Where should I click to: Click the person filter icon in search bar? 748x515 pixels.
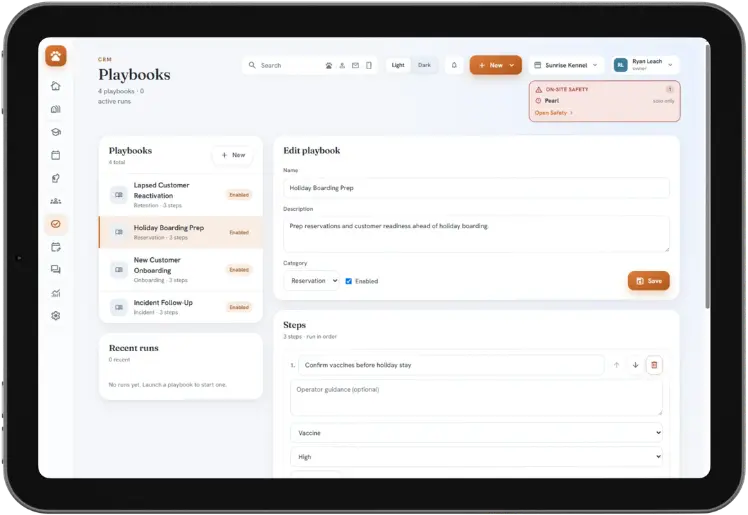click(x=342, y=65)
